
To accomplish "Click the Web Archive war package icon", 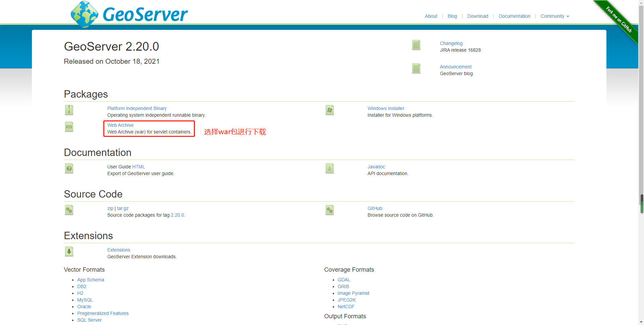I will 69,127.
